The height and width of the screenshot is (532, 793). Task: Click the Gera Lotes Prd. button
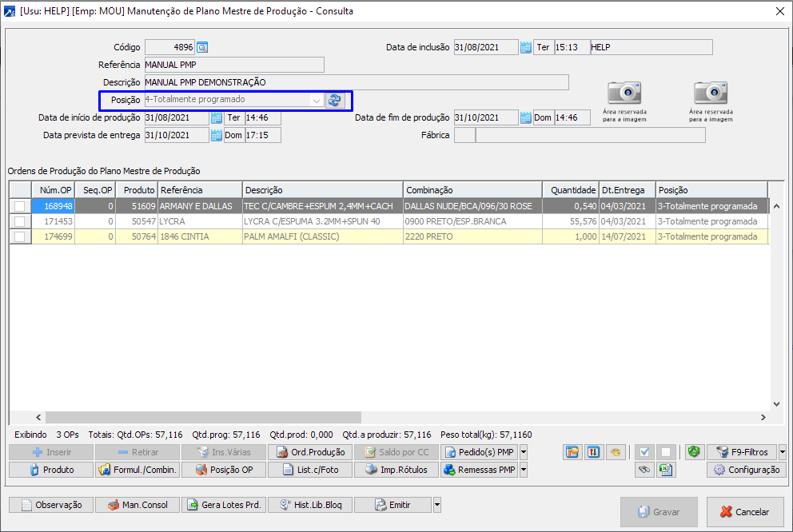click(x=224, y=505)
